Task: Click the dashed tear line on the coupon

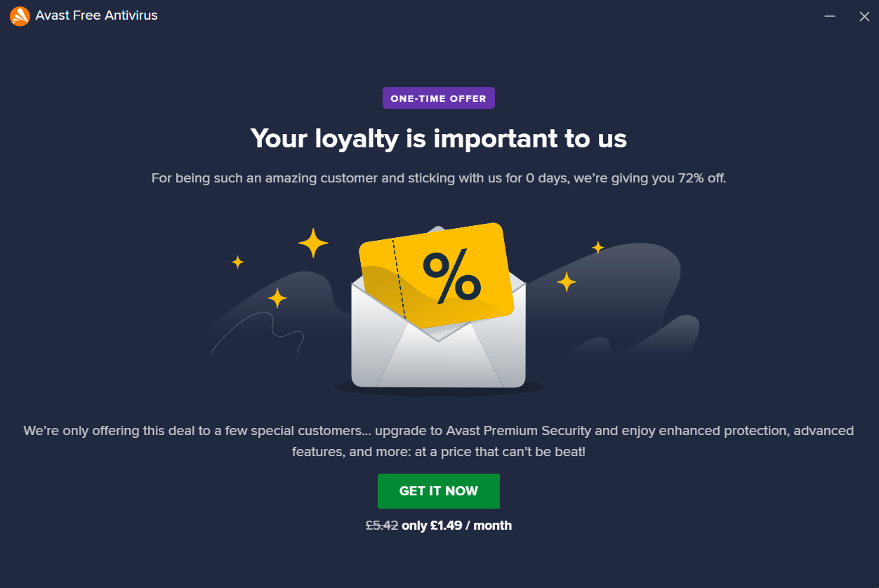Action: tap(399, 280)
